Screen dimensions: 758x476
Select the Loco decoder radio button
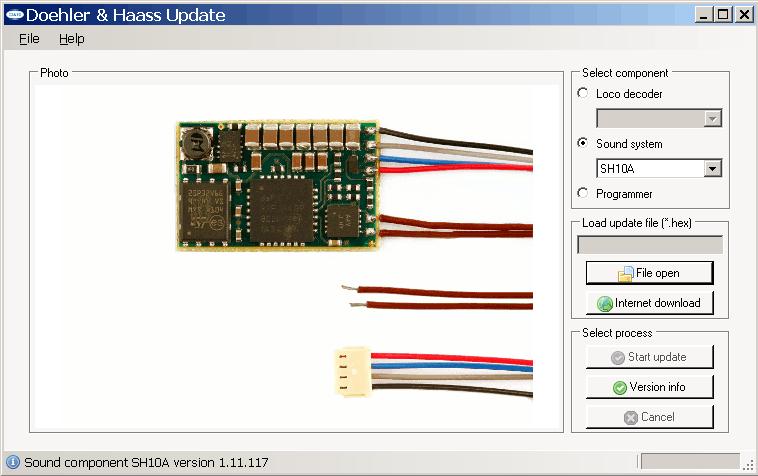point(583,93)
